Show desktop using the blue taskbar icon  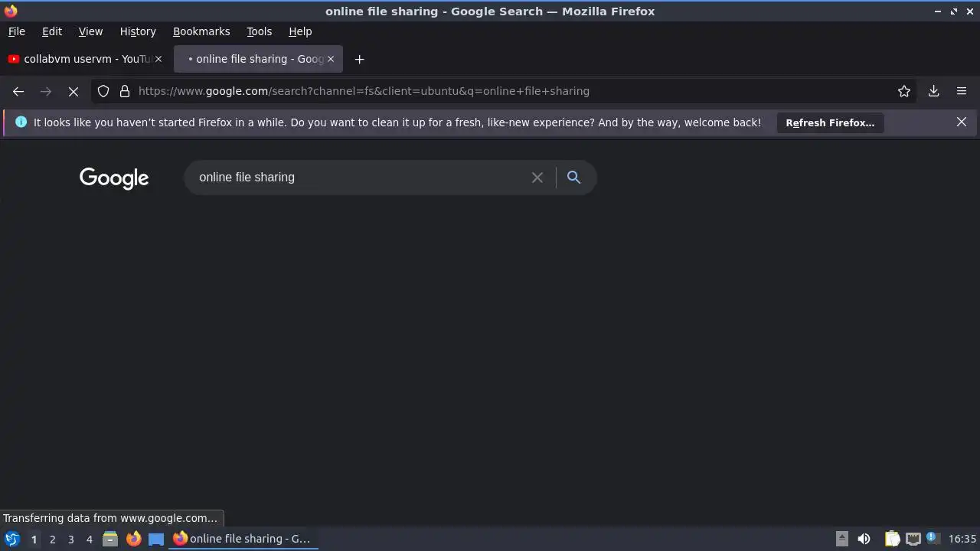156,539
